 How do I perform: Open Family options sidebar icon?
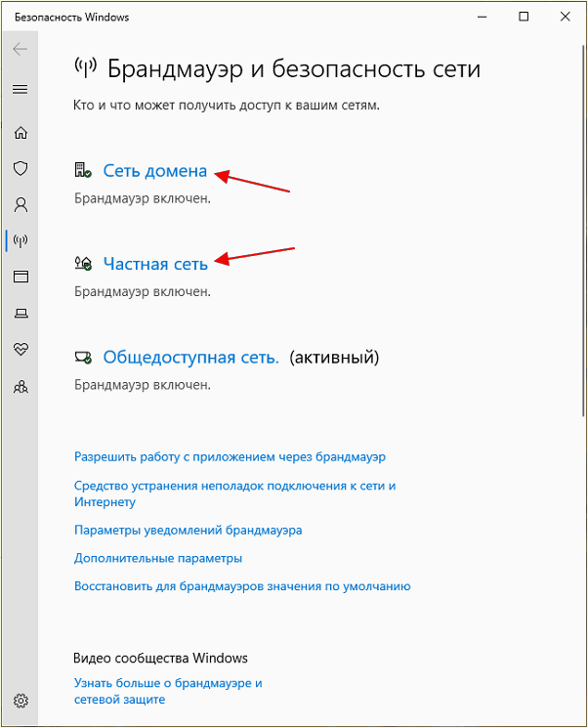[x=21, y=386]
